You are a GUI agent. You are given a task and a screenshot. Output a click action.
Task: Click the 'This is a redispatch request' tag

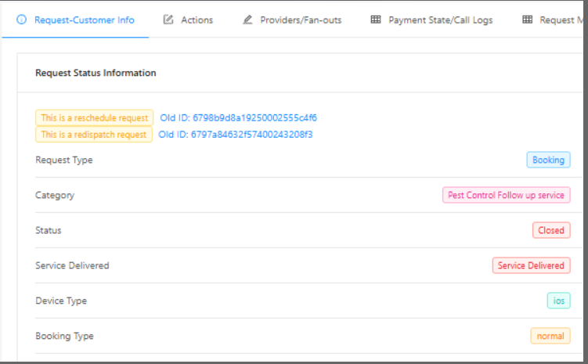[x=93, y=134]
